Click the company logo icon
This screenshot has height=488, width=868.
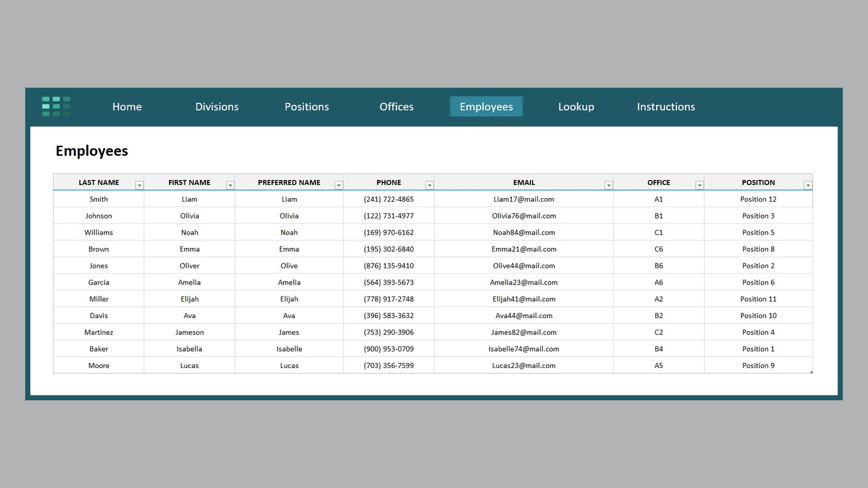[x=55, y=106]
